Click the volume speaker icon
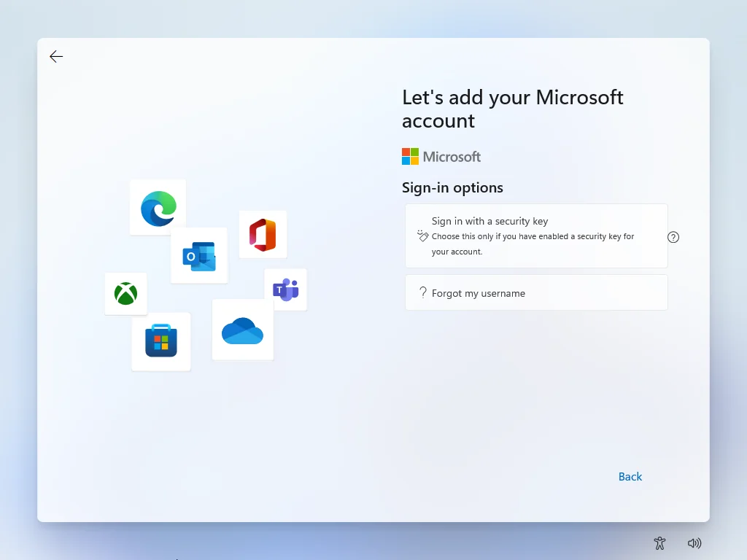747x560 pixels. click(694, 542)
